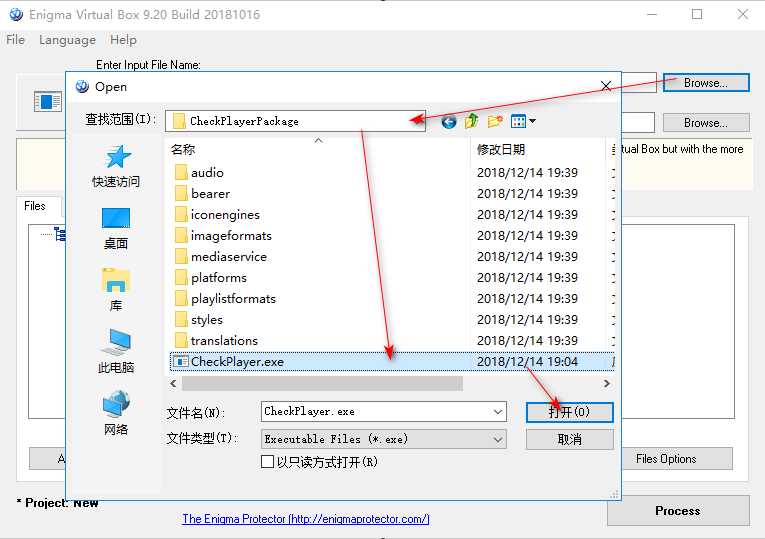The width and height of the screenshot is (765, 539).
Task: Select Desktop (桌面) in places bar
Action: [x=116, y=229]
